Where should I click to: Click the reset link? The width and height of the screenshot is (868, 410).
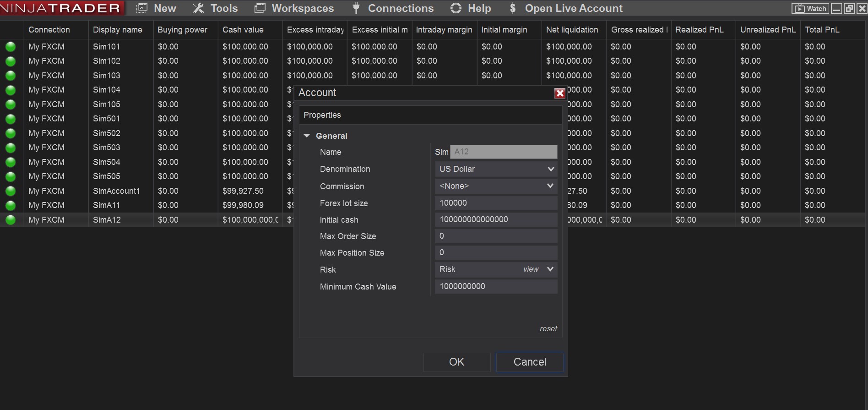pyautogui.click(x=548, y=328)
